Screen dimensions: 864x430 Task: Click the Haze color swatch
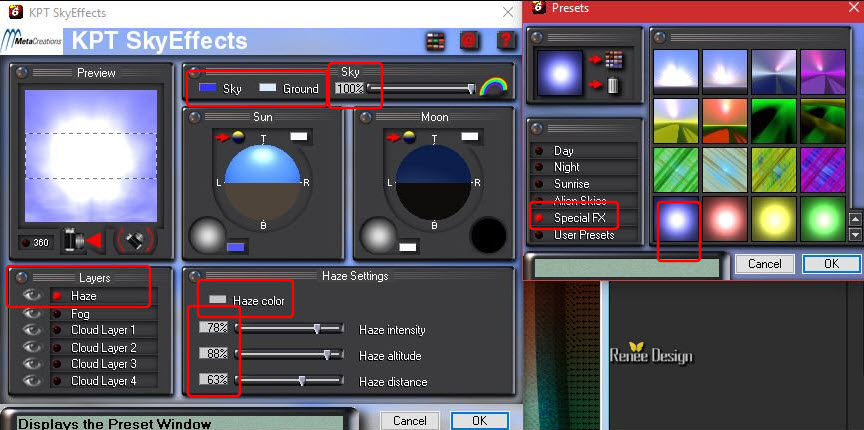pyautogui.click(x=218, y=300)
